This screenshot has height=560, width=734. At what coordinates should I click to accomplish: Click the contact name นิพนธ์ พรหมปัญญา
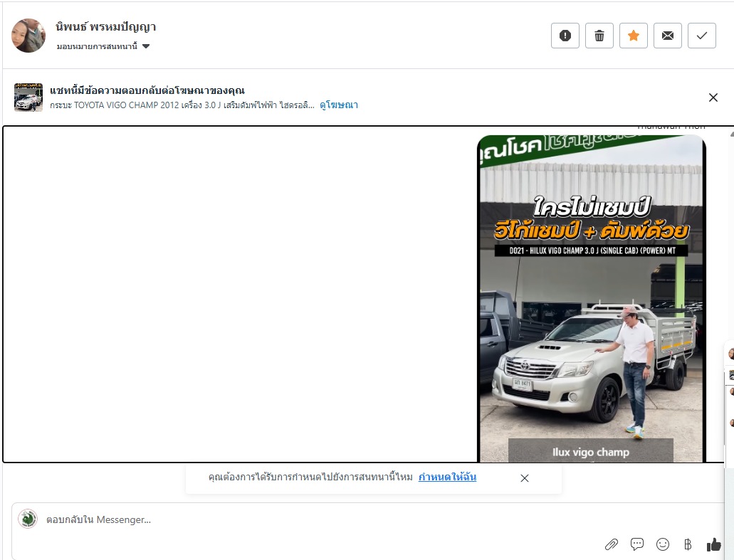pyautogui.click(x=106, y=27)
